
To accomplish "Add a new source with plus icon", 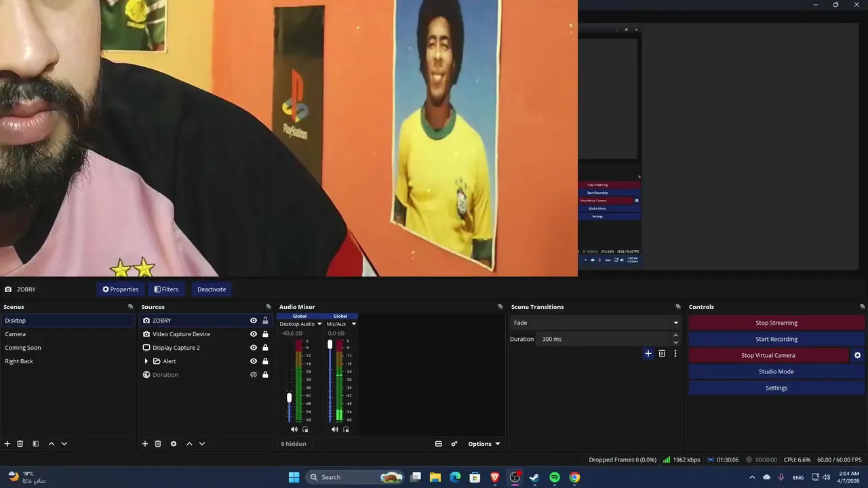I will click(145, 444).
